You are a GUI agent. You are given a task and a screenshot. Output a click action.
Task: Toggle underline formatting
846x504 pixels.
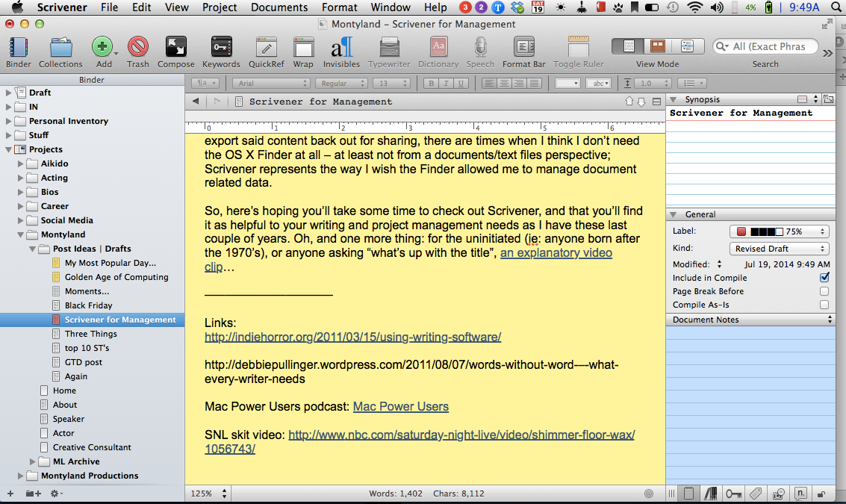[460, 83]
